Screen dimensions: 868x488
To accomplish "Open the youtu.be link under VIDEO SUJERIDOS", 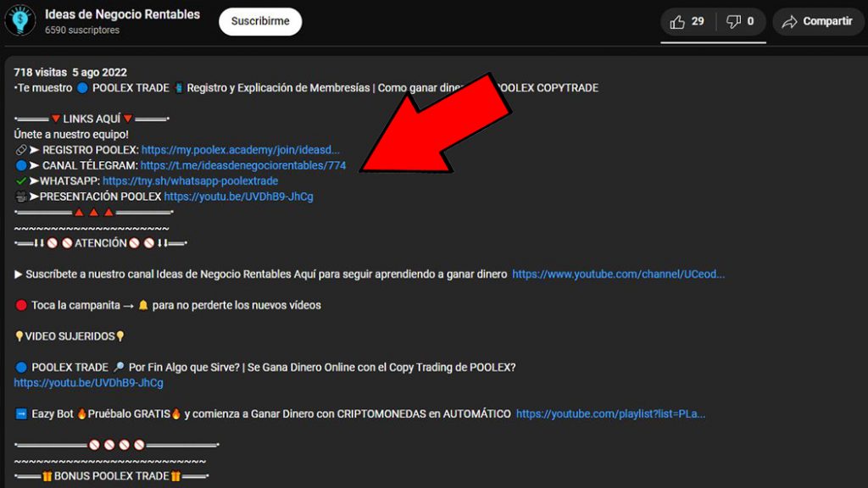I will coord(88,383).
